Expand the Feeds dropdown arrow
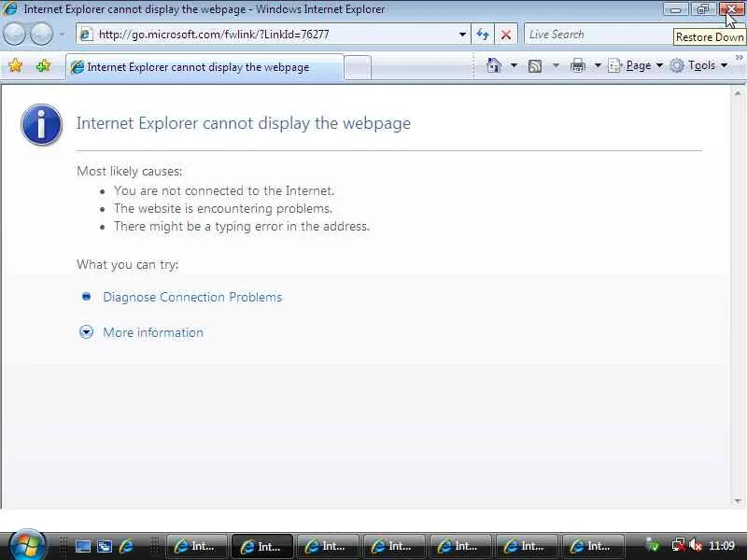Image resolution: width=747 pixels, height=560 pixels. [x=556, y=65]
